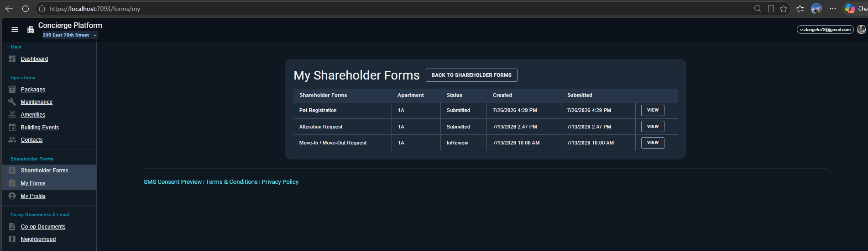Click the My Shareholder Forms heading
Viewport: 868px width, 251px height.
pyautogui.click(x=356, y=75)
